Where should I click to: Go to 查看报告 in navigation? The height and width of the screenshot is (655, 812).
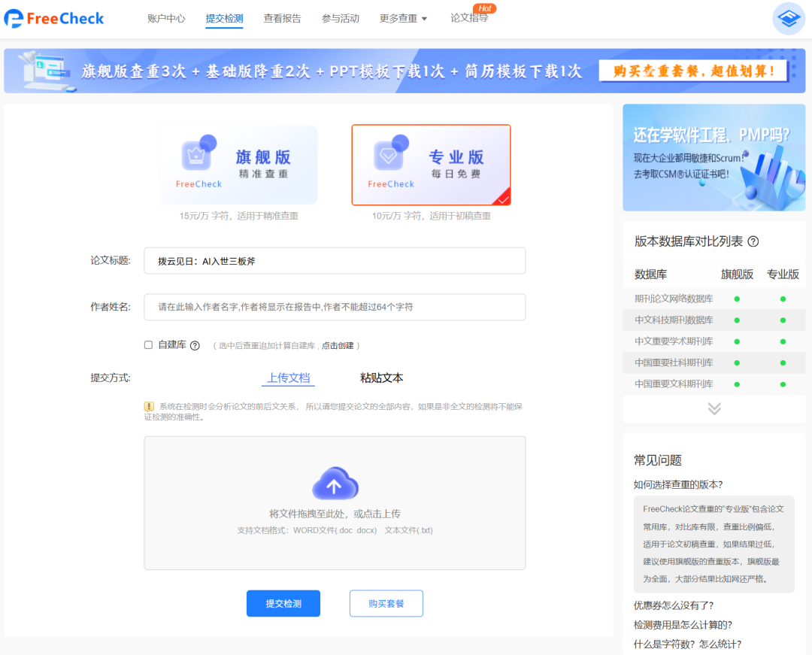pyautogui.click(x=283, y=19)
